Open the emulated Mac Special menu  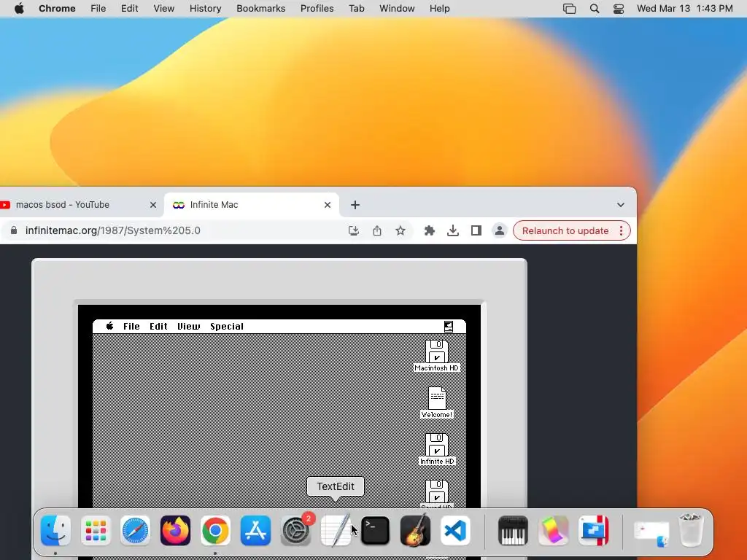point(227,326)
